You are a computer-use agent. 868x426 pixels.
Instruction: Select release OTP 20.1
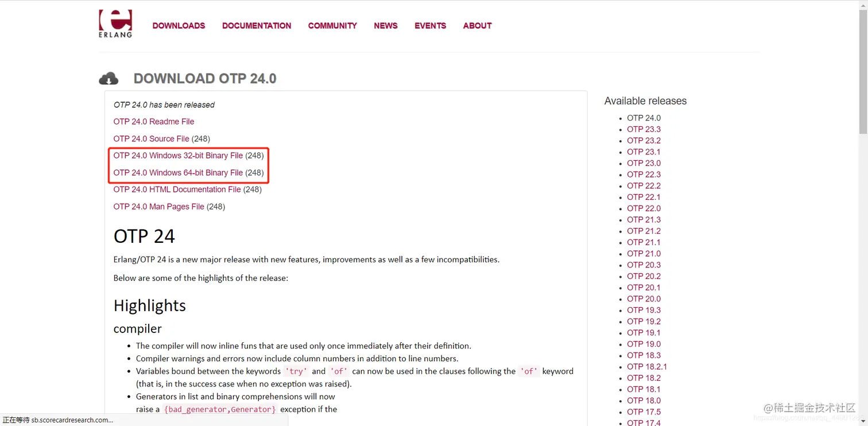tap(644, 288)
